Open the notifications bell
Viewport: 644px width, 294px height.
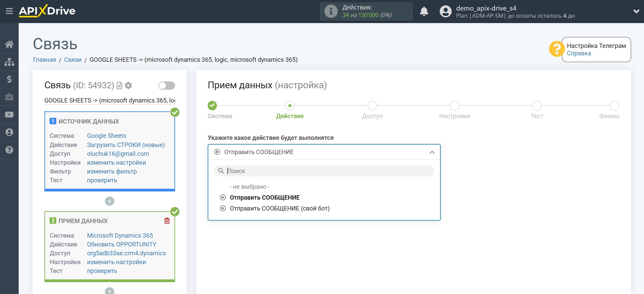coord(424,12)
